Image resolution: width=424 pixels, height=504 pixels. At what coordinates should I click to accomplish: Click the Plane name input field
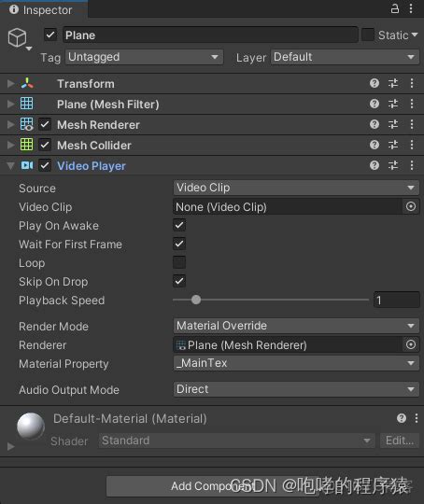[x=210, y=35]
